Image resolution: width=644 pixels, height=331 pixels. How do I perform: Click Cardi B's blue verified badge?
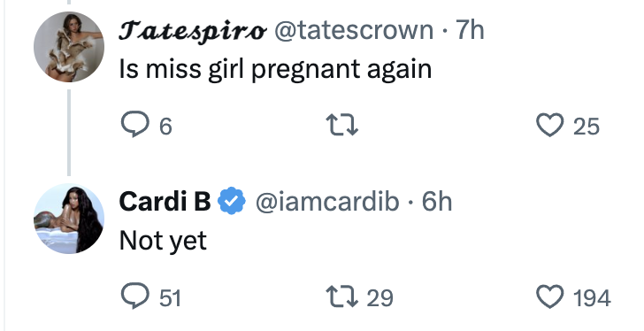tap(232, 201)
